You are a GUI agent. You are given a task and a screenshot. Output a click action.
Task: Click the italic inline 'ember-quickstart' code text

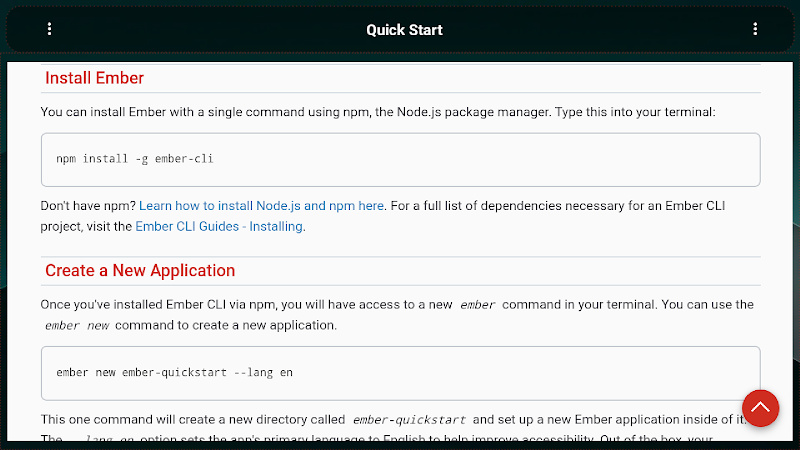409,420
